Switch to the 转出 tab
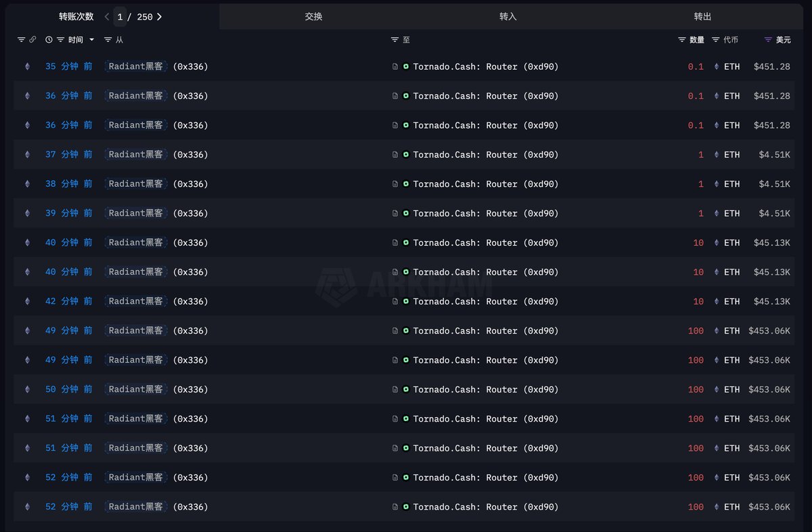 pos(703,16)
